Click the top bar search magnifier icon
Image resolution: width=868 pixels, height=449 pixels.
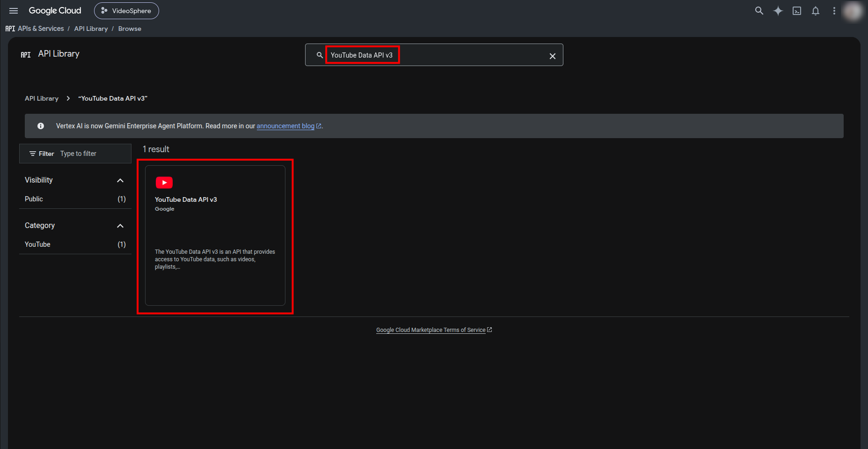(x=759, y=11)
